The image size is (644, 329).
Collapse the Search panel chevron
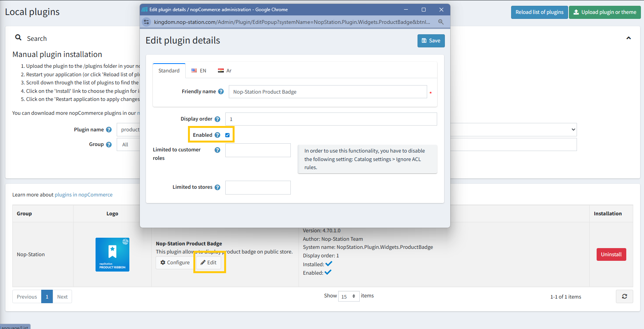pyautogui.click(x=629, y=38)
